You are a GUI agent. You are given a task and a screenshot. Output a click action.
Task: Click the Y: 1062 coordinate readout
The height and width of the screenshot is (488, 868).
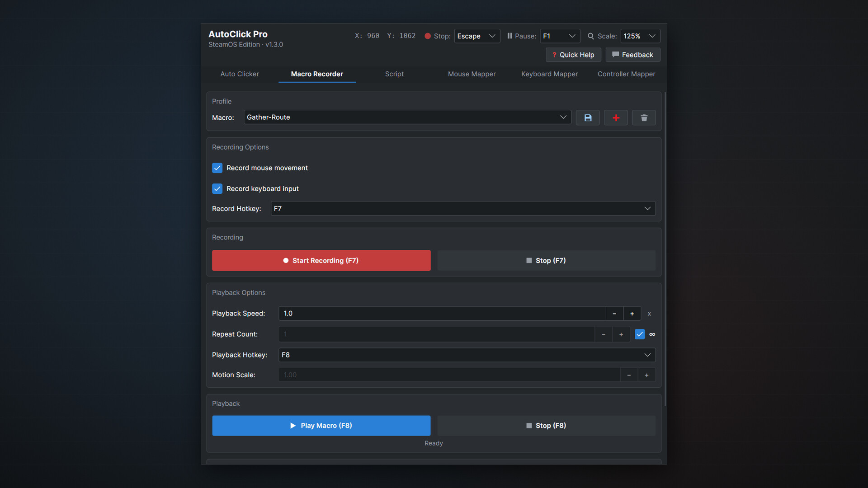point(401,36)
